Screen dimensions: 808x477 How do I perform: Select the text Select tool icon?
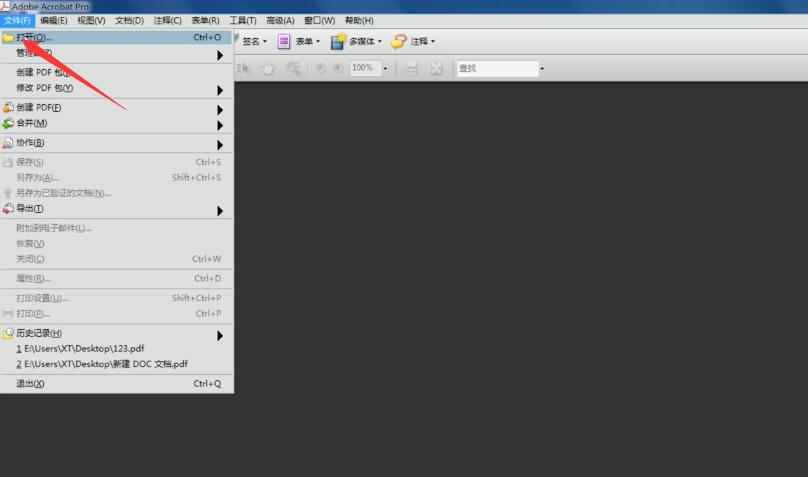coord(242,68)
